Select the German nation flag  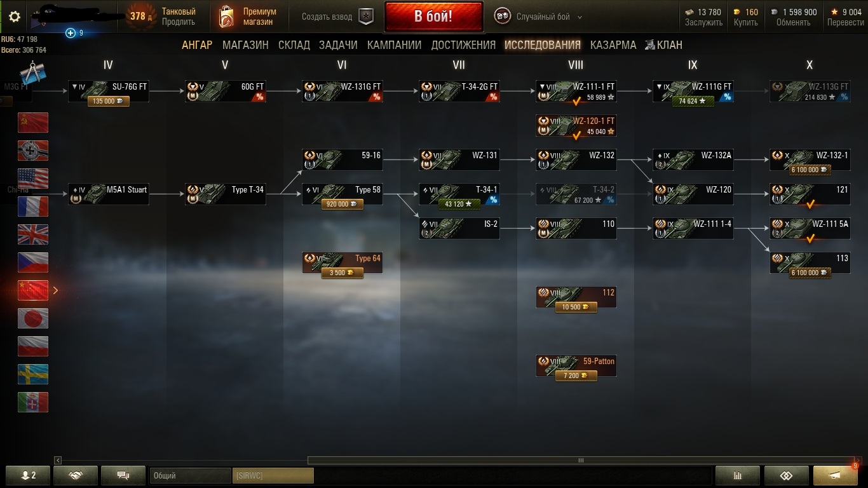click(33, 151)
